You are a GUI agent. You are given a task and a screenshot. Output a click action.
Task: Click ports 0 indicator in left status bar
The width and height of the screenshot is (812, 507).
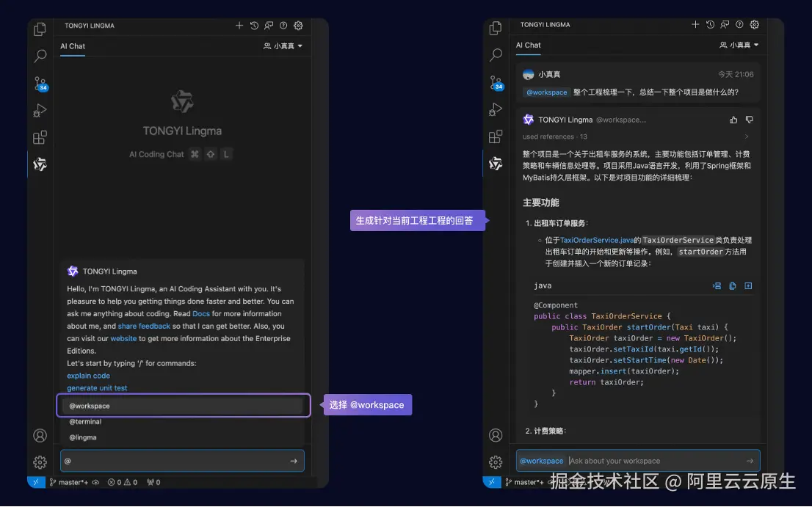coord(153,482)
